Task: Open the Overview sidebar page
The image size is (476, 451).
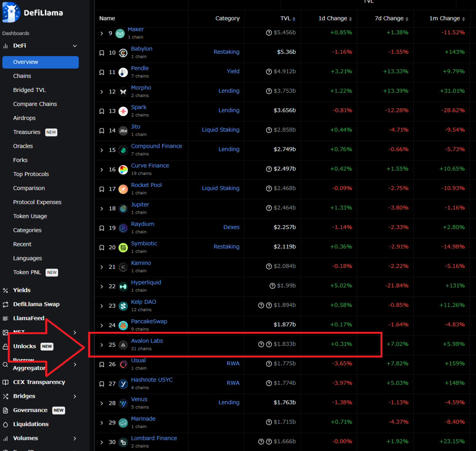Action: pyautogui.click(x=40, y=62)
